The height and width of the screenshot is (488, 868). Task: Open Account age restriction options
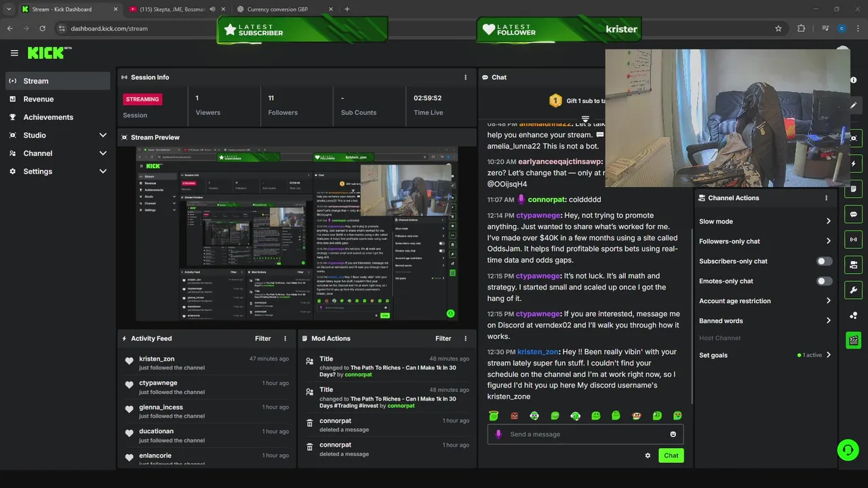[x=765, y=301]
